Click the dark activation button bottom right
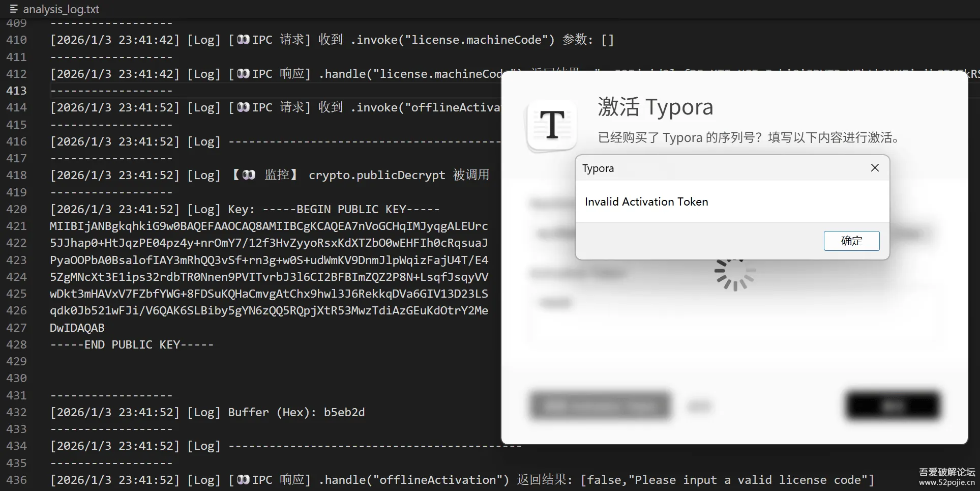The height and width of the screenshot is (491, 980). [x=893, y=406]
